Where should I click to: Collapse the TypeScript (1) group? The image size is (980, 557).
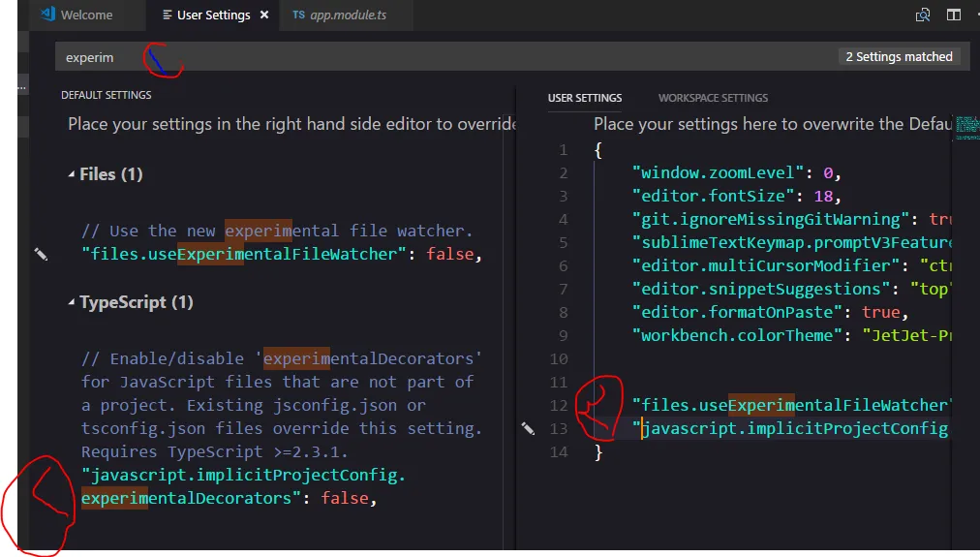(x=72, y=302)
